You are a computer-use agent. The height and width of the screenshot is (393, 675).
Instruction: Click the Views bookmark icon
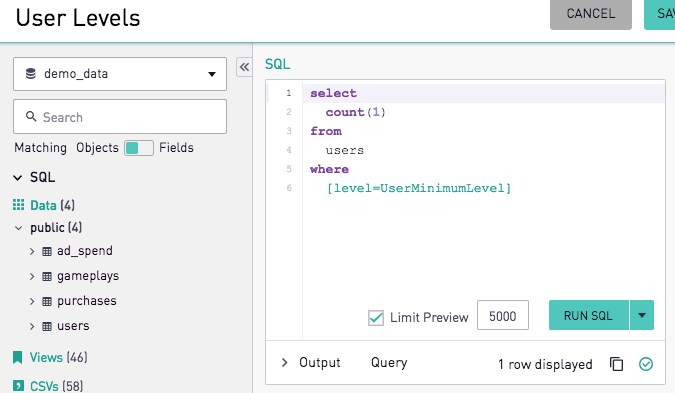pyautogui.click(x=17, y=357)
